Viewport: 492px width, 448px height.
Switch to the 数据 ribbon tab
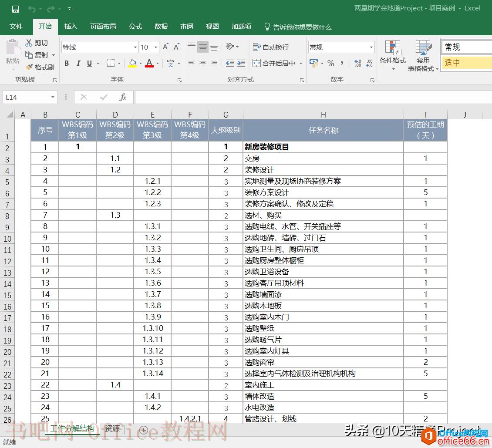click(x=161, y=27)
